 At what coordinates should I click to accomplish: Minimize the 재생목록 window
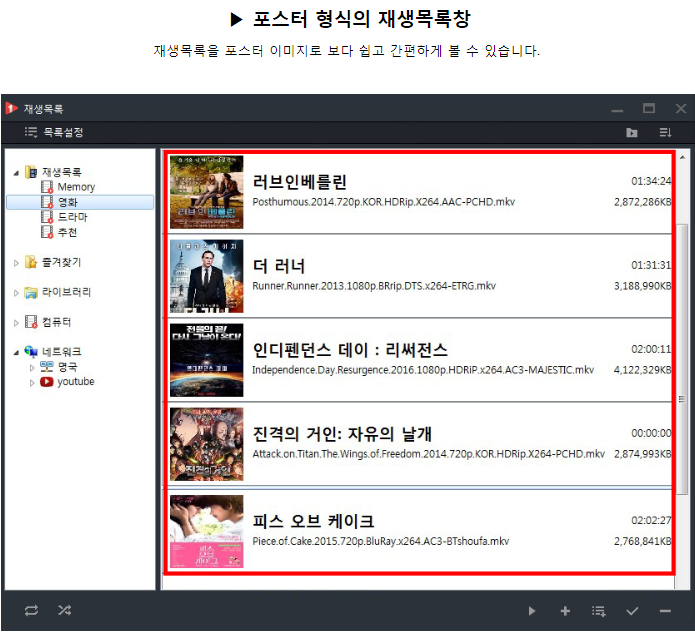(617, 110)
